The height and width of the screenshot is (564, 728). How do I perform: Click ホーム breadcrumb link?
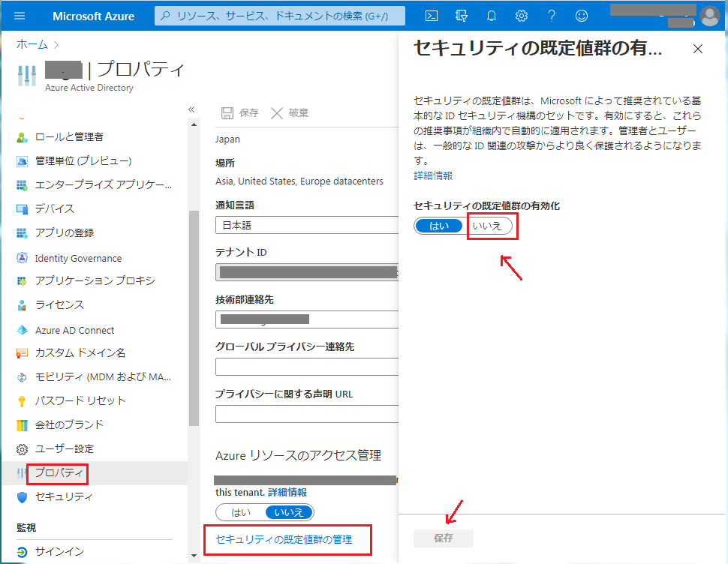[32, 44]
